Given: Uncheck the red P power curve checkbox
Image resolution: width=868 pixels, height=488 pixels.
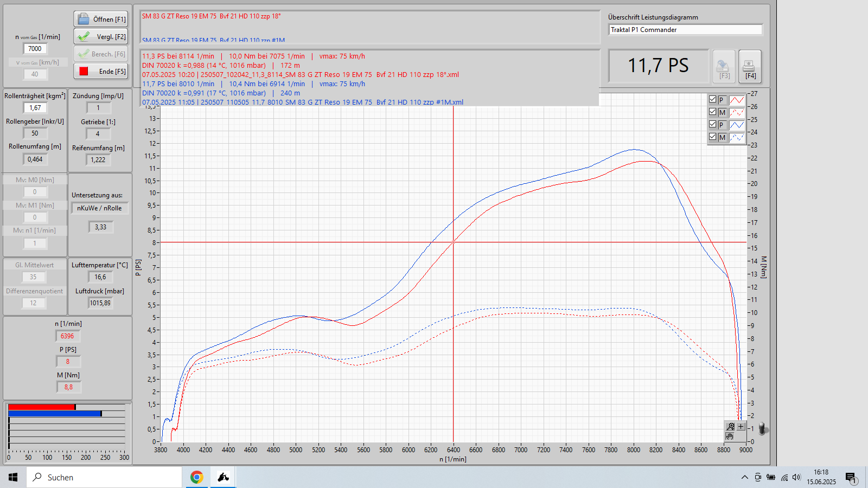Looking at the screenshot, I should click(713, 99).
